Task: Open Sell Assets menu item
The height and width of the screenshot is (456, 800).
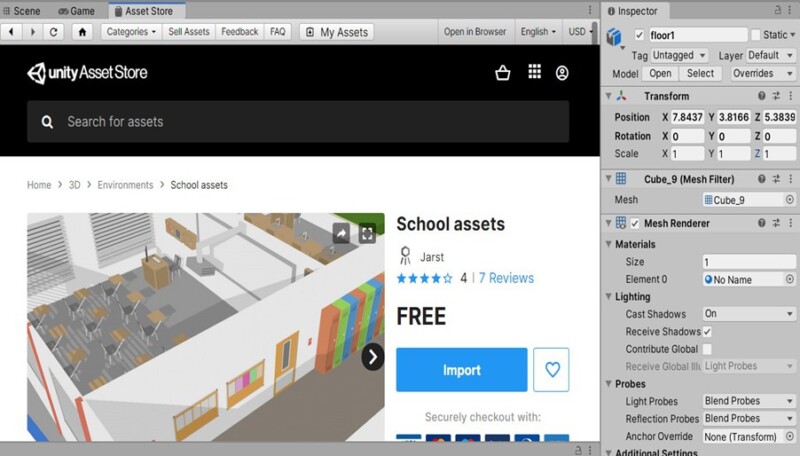Action: coord(189,32)
